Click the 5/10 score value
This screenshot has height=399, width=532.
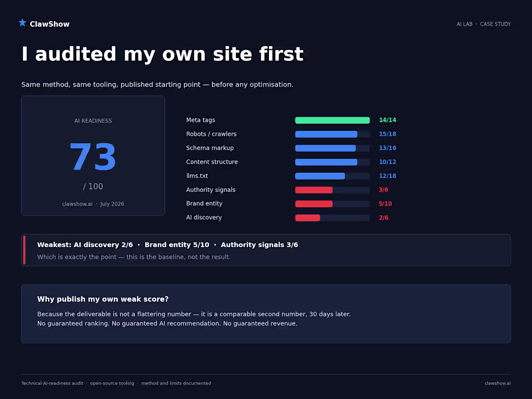[385, 204]
